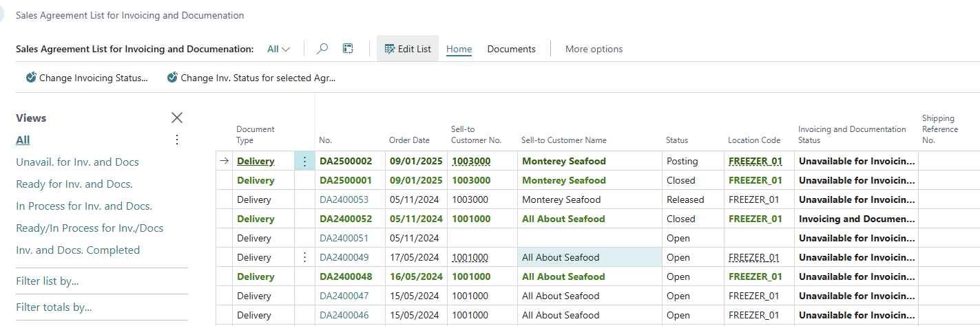Open row menu for DA2400049
This screenshot has width=980, height=326.
coord(304,257)
